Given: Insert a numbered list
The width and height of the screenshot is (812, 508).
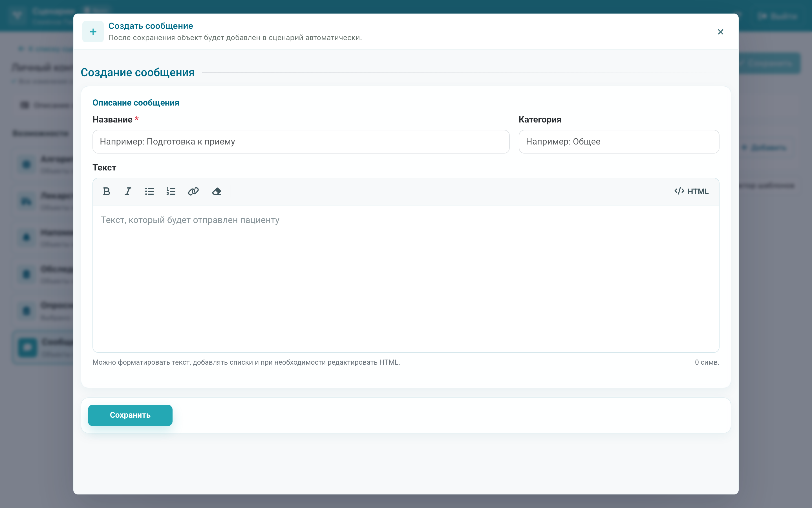Looking at the screenshot, I should click(171, 192).
